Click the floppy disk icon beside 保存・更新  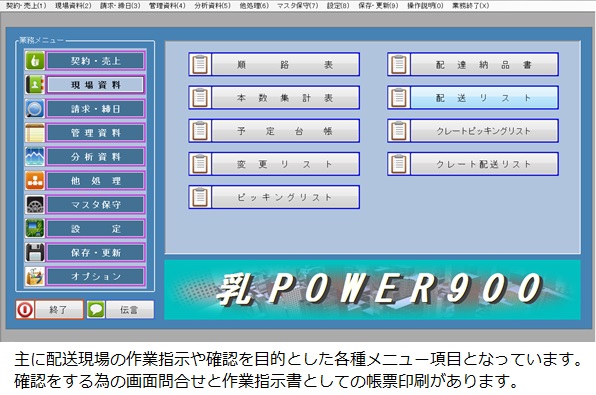35,252
